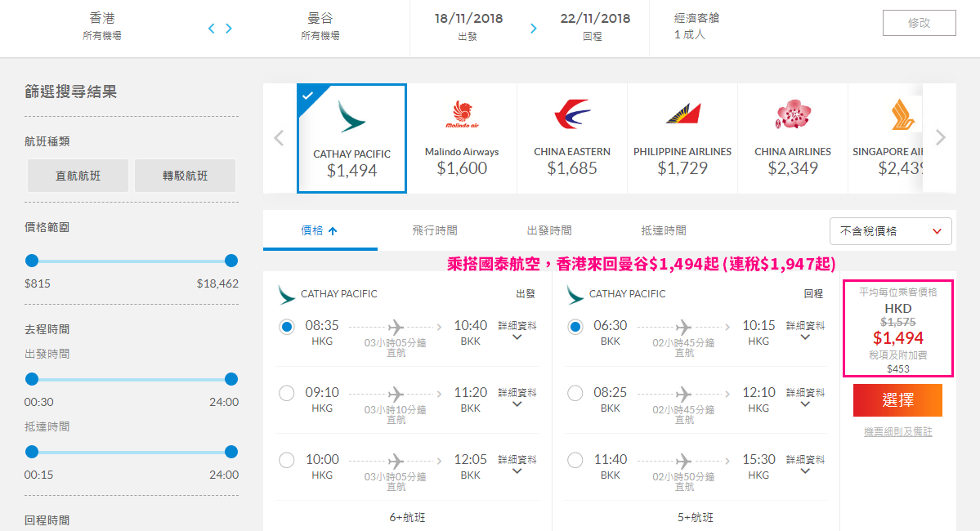Click the outbound arrival time start handle 00:15
The image size is (980, 531).
point(32,452)
